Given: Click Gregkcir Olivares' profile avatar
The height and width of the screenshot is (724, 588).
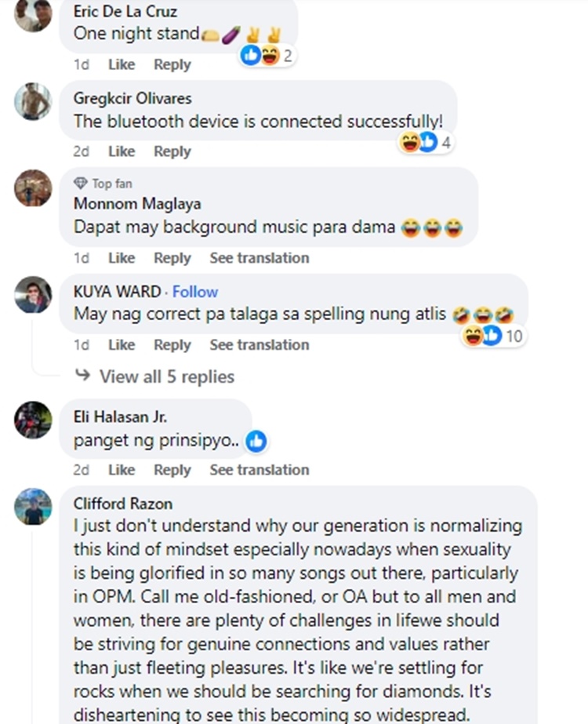Looking at the screenshot, I should coord(33,102).
